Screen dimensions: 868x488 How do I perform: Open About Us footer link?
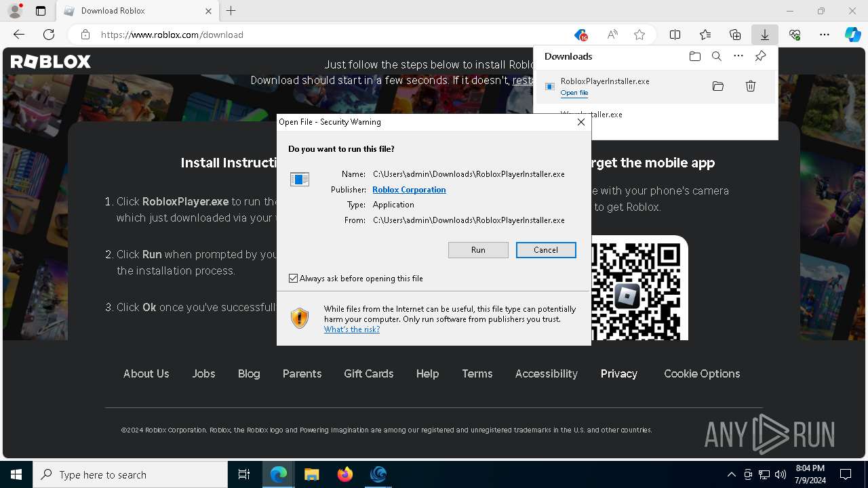(x=146, y=373)
